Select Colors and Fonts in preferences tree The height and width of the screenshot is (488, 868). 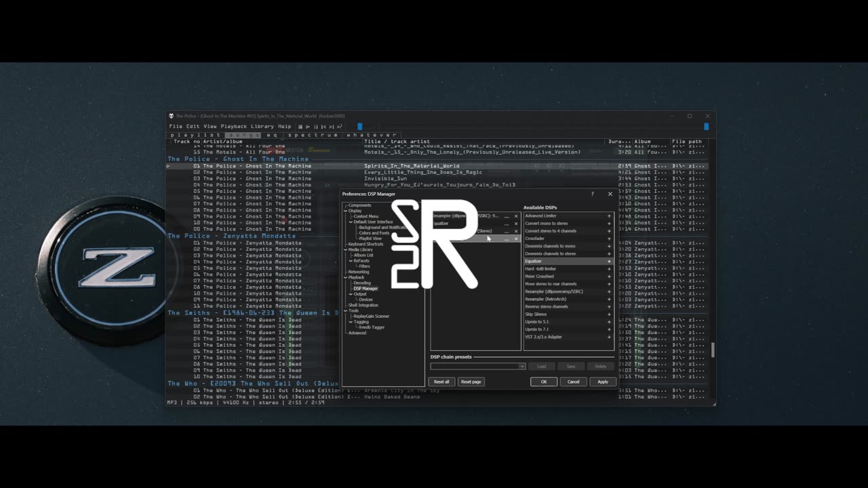[x=374, y=233]
